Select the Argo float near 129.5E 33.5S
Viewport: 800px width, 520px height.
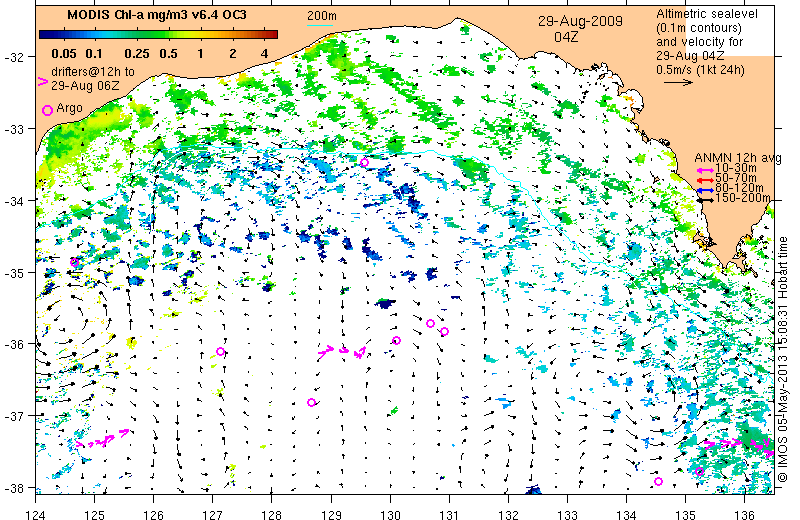[364, 163]
